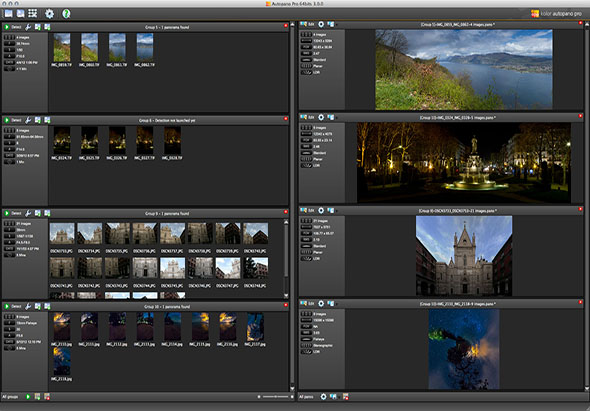Click Detect play button in Group 9

(7, 213)
